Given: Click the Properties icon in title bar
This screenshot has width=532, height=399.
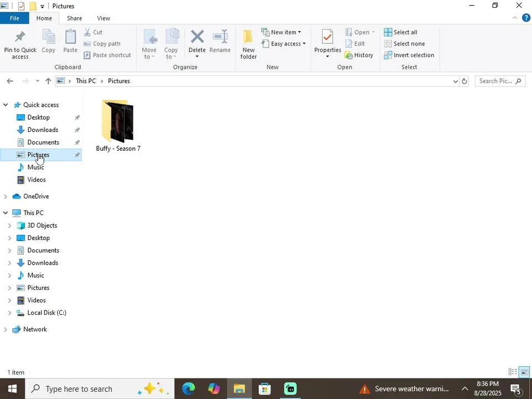Looking at the screenshot, I should click(21, 6).
